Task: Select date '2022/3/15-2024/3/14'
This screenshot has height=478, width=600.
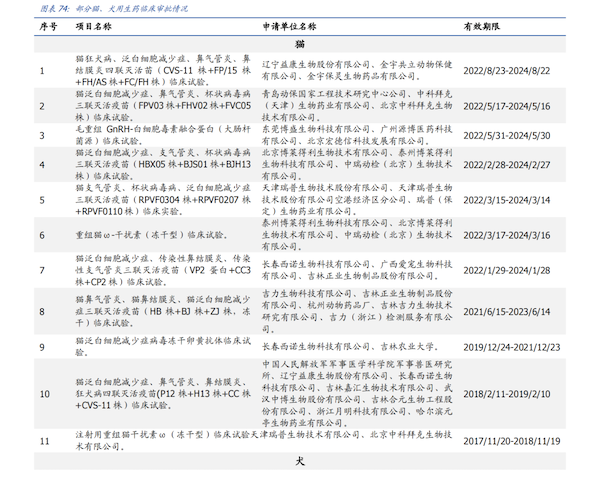Action: tap(507, 200)
